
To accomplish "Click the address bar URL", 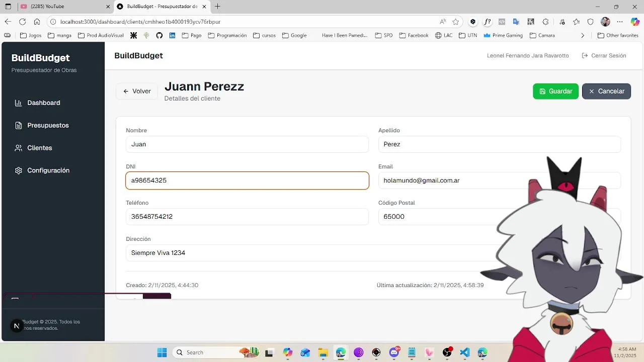I will pyautogui.click(x=140, y=22).
